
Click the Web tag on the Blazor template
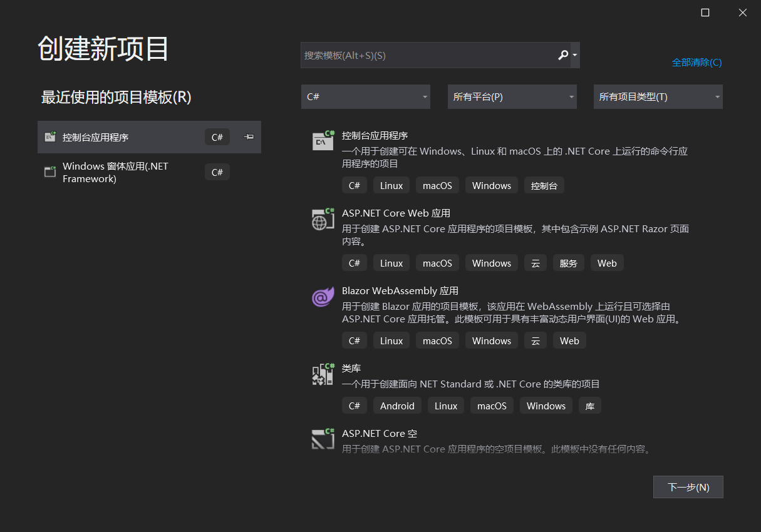569,340
